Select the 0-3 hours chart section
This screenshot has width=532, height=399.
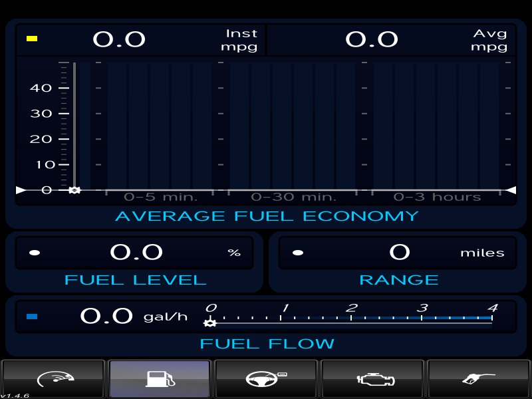(x=437, y=197)
